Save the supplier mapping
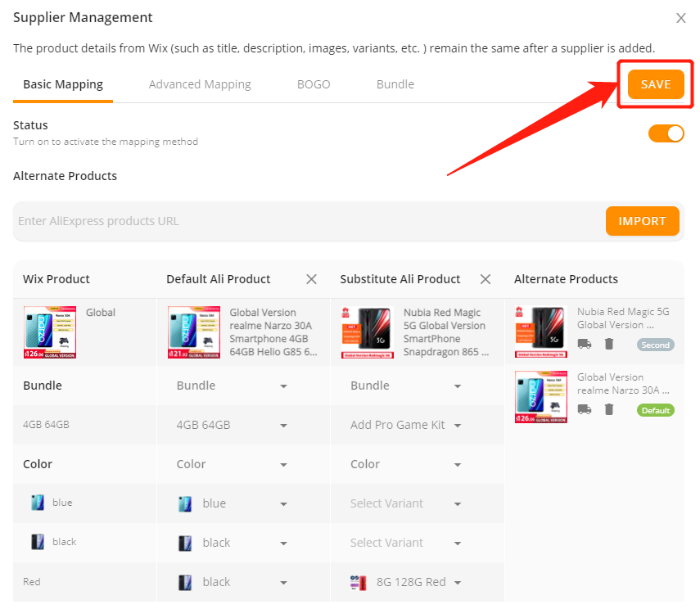The height and width of the screenshot is (609, 700). [x=655, y=84]
